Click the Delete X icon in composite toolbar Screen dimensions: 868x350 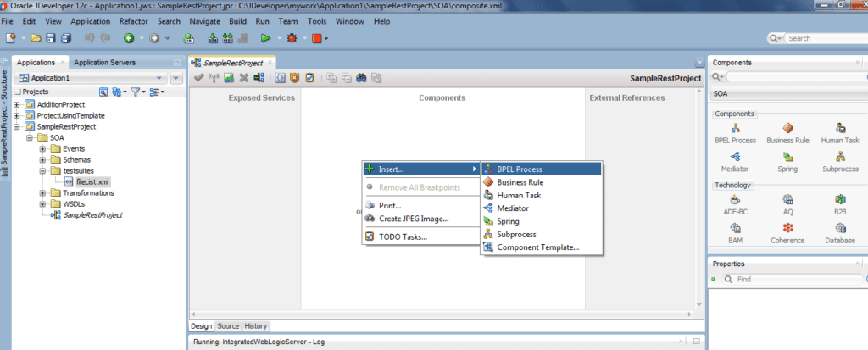point(243,78)
